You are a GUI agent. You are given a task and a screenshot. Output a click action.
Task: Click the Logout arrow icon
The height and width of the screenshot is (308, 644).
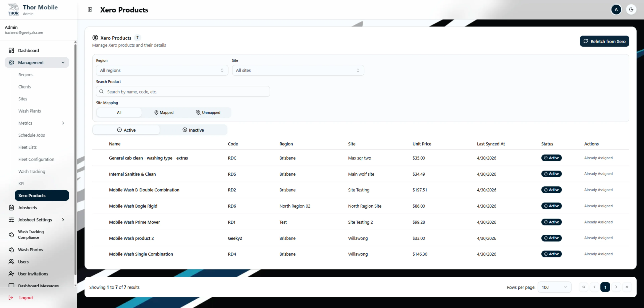click(11, 297)
